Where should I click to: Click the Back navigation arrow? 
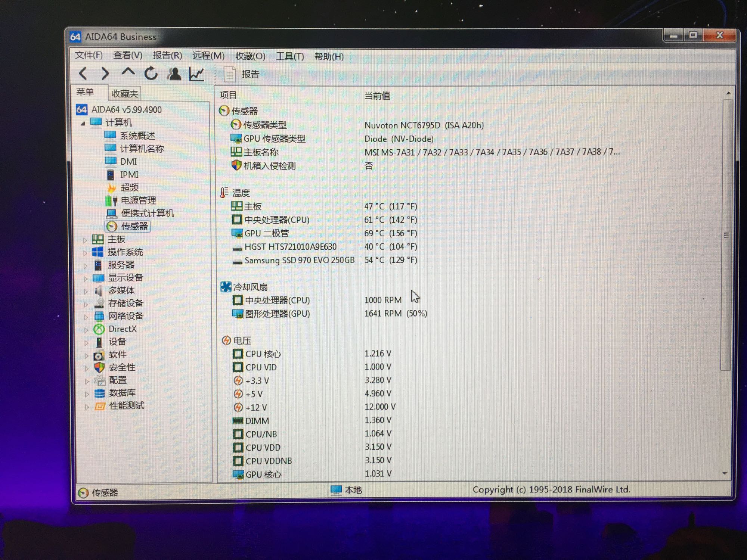tap(83, 73)
